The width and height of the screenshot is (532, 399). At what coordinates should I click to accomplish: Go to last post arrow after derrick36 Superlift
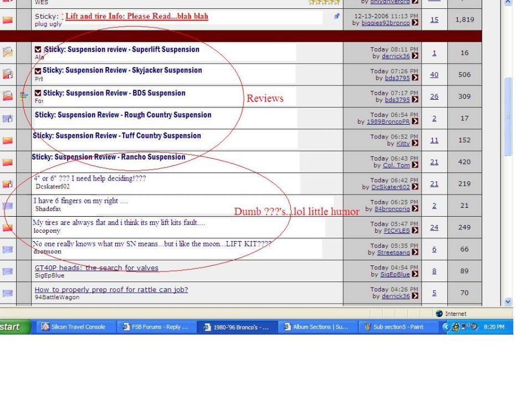click(415, 56)
